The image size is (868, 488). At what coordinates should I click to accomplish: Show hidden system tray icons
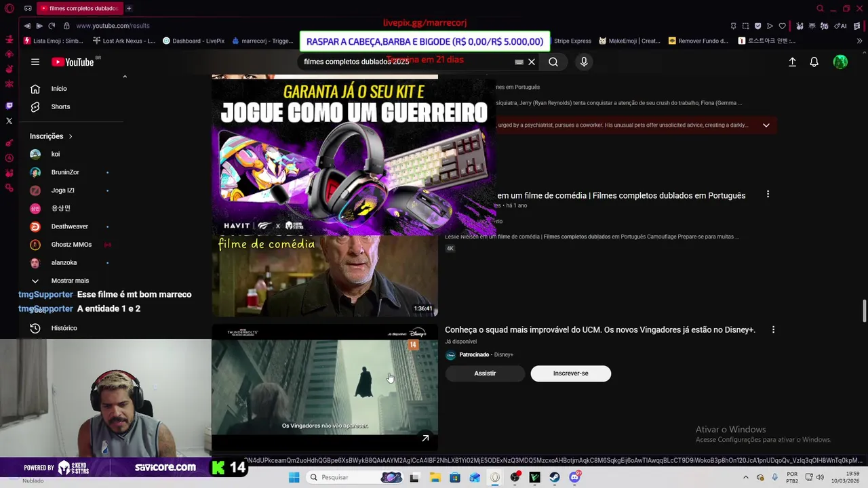(x=746, y=477)
